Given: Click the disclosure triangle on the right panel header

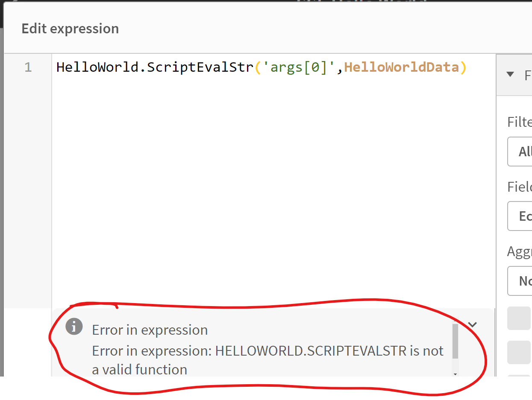Looking at the screenshot, I should coord(509,75).
